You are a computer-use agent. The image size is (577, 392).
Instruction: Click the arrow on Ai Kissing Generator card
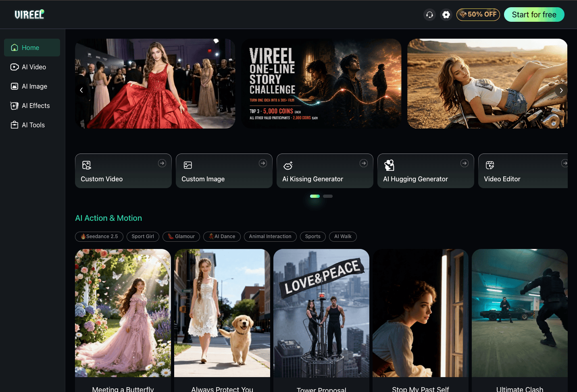click(x=364, y=163)
